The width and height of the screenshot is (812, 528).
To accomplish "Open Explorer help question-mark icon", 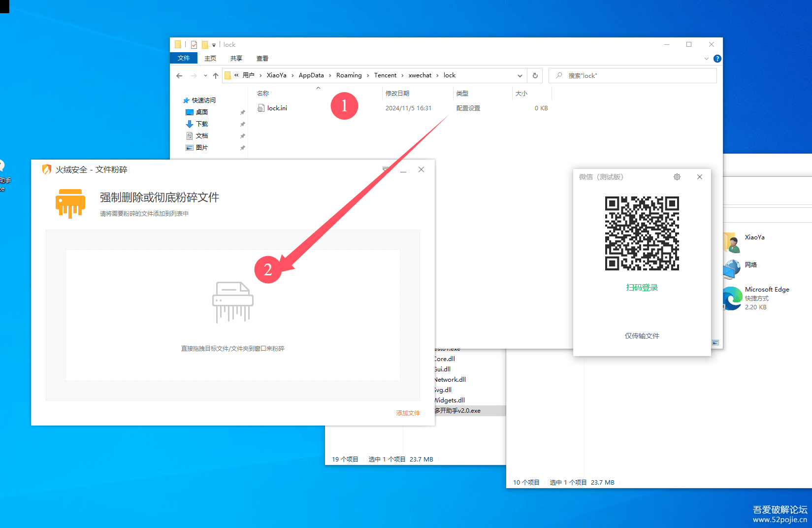I will (x=717, y=59).
